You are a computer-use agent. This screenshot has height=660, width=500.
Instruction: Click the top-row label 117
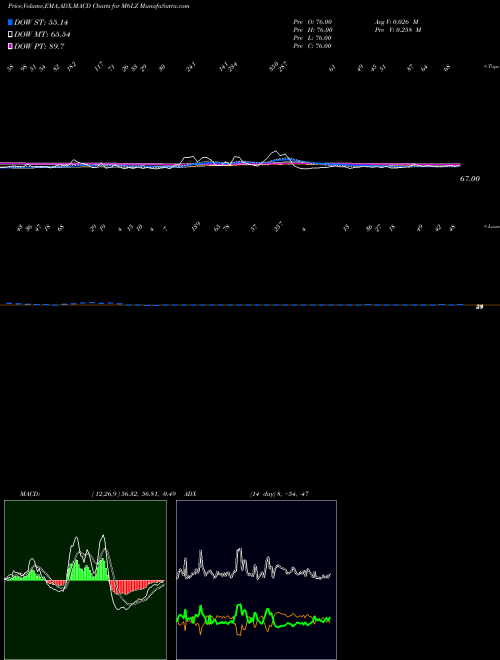pos(98,67)
